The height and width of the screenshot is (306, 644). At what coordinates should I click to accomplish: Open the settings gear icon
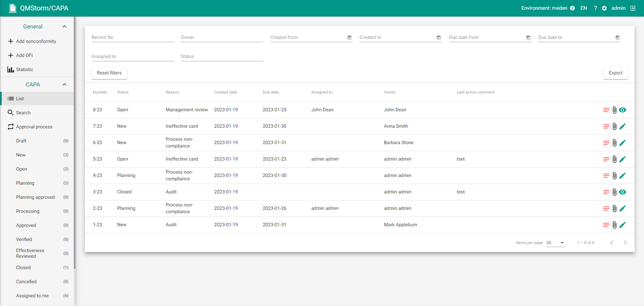pyautogui.click(x=604, y=8)
